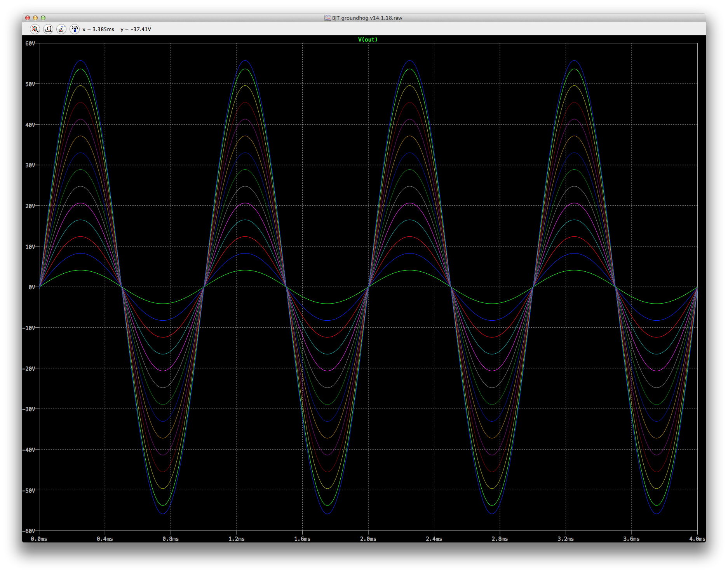Click the x = 3.385ms cursor readout
The width and height of the screenshot is (728, 573).
point(98,29)
